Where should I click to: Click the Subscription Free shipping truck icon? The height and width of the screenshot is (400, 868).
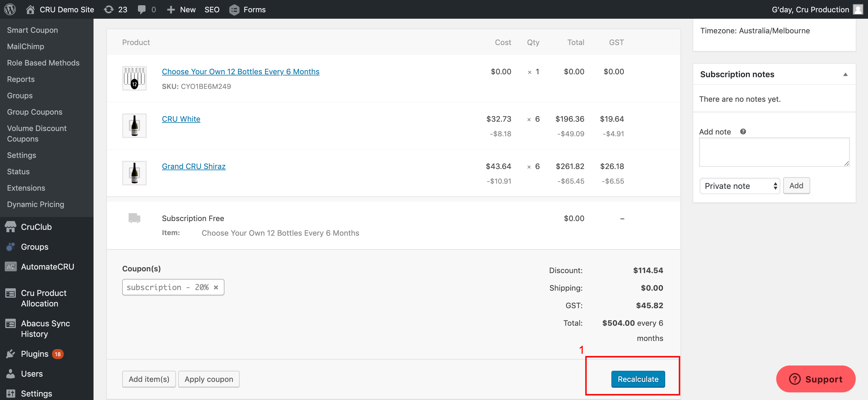(x=134, y=218)
